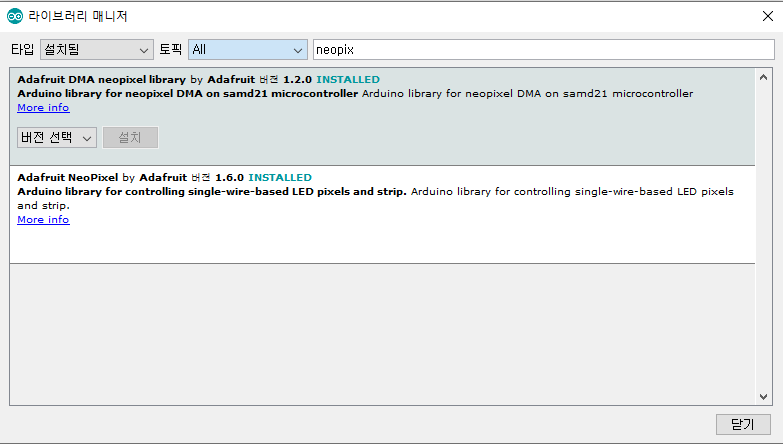Select the Adafruit DMA neopixel library title
The height and width of the screenshot is (444, 783).
tap(101, 79)
